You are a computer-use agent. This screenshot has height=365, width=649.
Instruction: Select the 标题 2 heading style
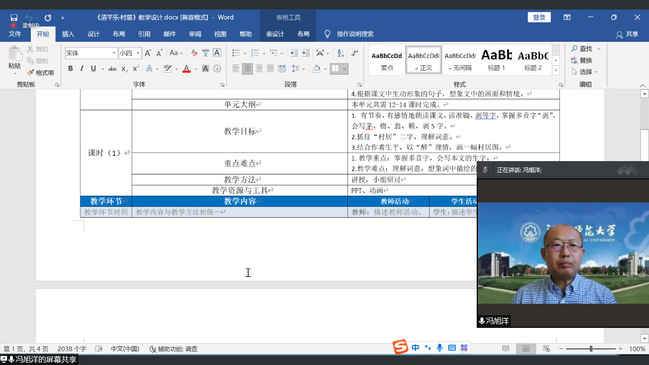click(x=533, y=60)
